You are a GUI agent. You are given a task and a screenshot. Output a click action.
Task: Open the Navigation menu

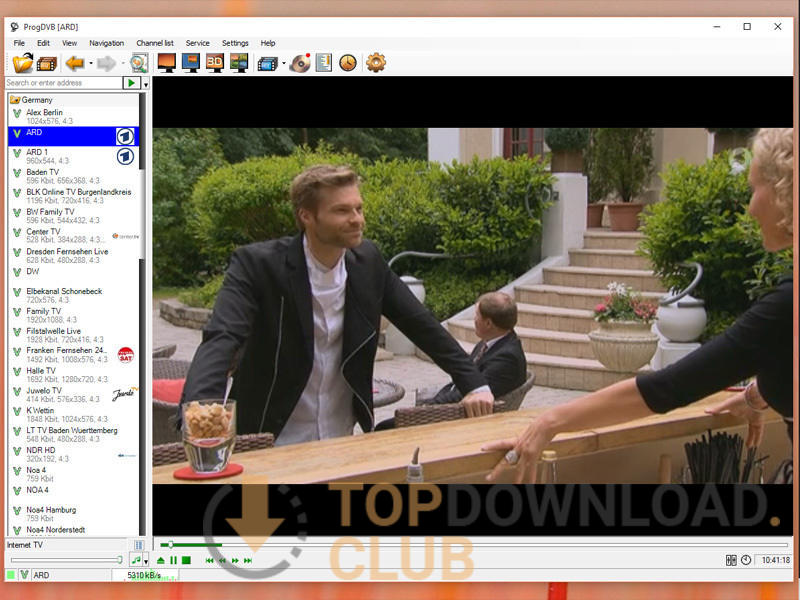click(107, 43)
